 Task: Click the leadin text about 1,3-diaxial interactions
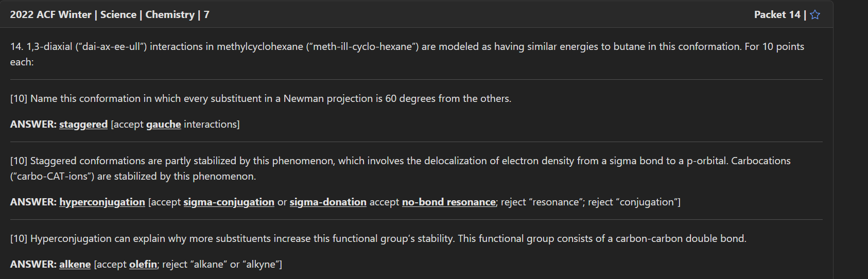tap(407, 47)
